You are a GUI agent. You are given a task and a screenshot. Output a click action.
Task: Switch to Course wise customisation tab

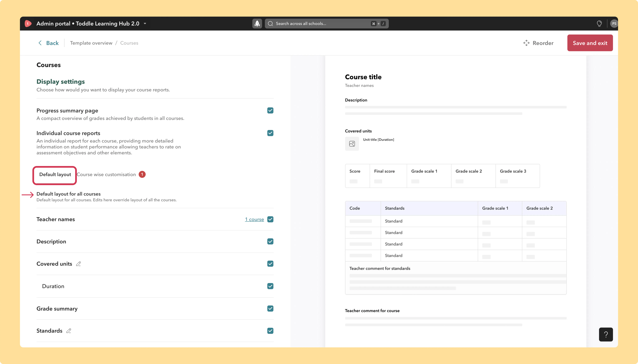point(106,175)
